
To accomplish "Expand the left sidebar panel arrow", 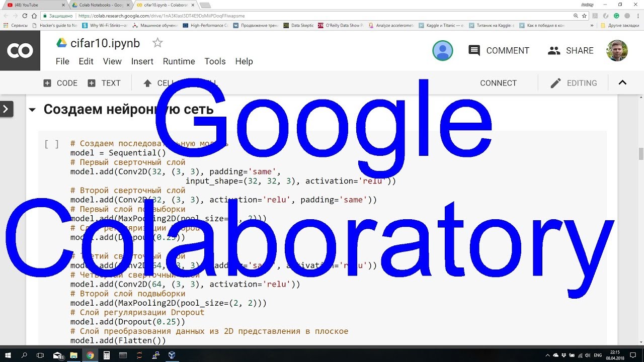I will pyautogui.click(x=6, y=109).
